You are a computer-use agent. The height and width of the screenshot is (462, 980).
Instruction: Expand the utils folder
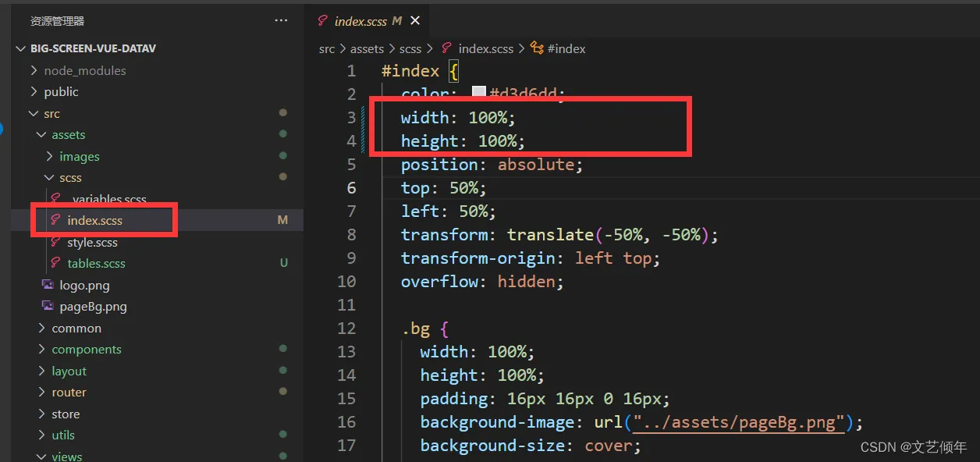pyautogui.click(x=63, y=435)
